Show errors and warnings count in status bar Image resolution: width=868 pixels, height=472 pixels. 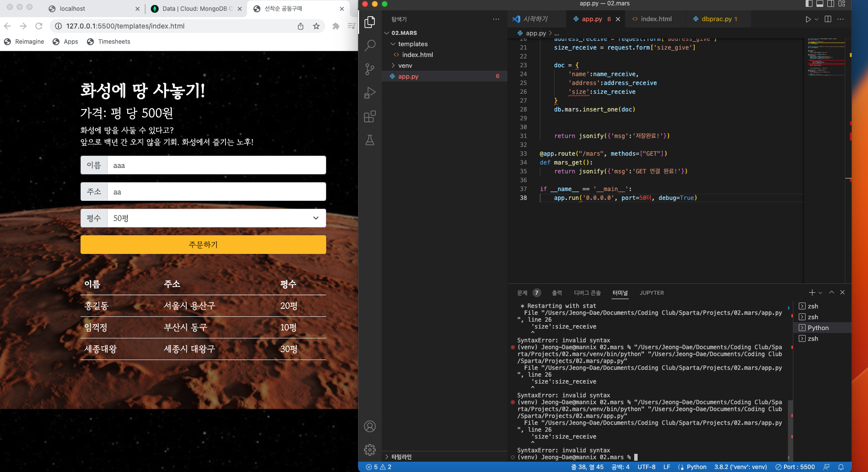pyautogui.click(x=378, y=467)
